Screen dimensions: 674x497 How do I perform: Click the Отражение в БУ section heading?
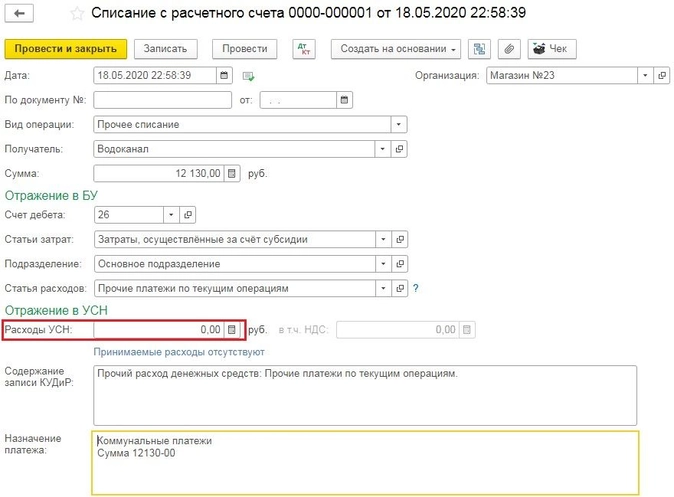[x=51, y=196]
